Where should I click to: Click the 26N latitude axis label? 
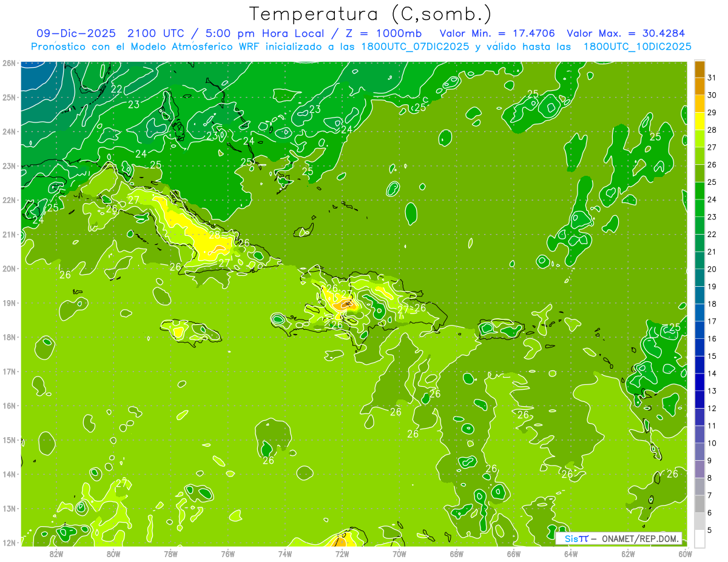tap(9, 63)
